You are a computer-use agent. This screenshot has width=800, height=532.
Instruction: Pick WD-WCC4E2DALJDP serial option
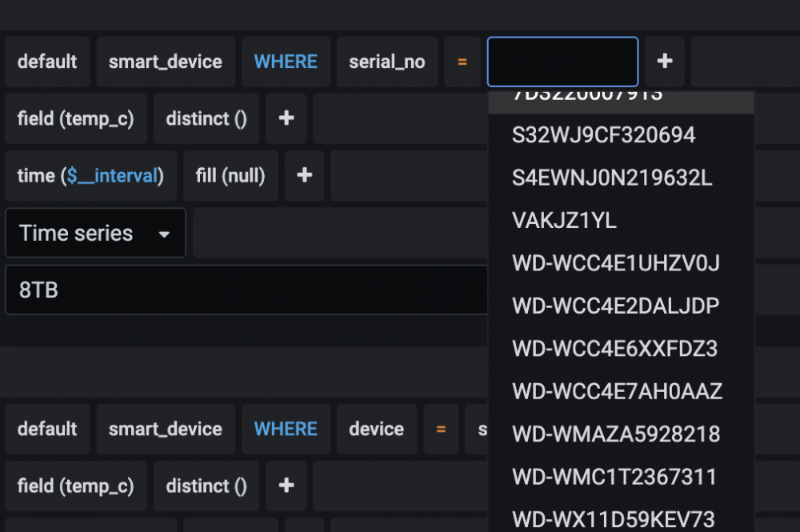(x=622, y=306)
